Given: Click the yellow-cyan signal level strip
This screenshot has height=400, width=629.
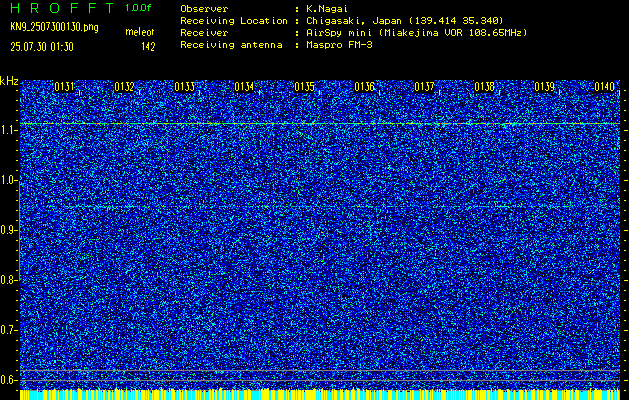Looking at the screenshot, I should tap(320, 394).
